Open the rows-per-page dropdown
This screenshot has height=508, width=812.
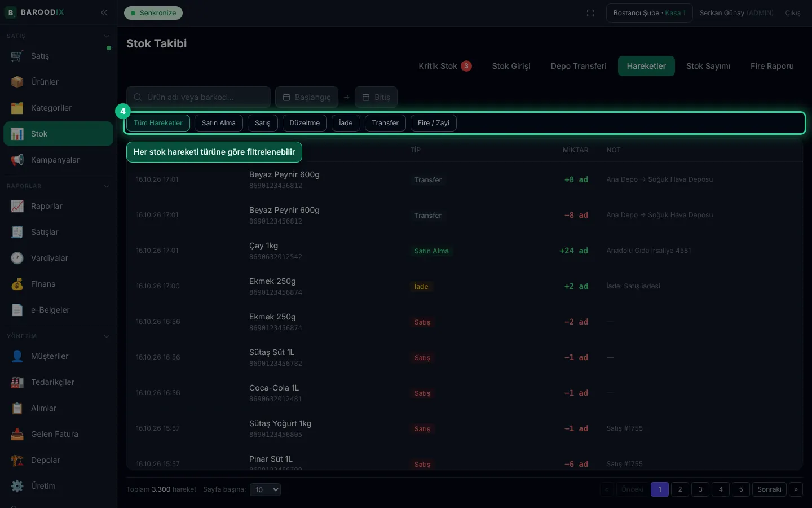point(266,489)
